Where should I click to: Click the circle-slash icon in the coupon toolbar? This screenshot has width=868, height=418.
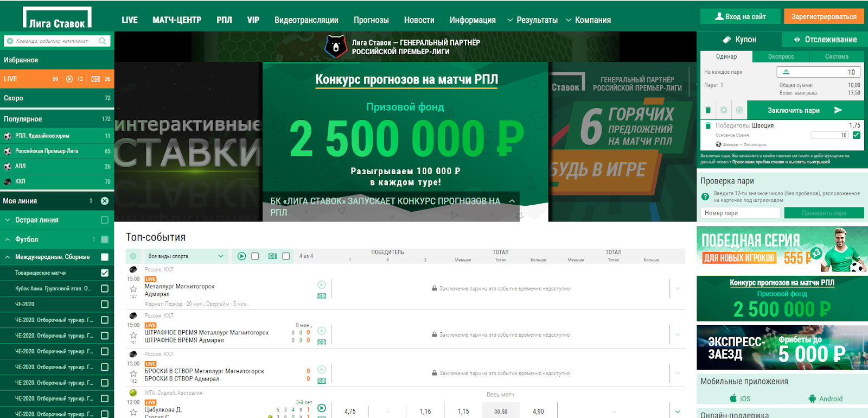pos(739,110)
